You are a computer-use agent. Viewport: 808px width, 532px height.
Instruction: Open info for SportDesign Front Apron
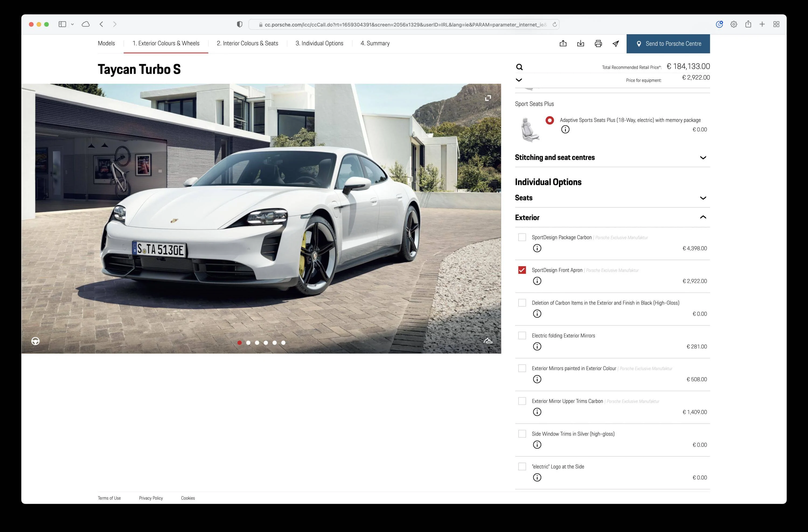pyautogui.click(x=537, y=281)
